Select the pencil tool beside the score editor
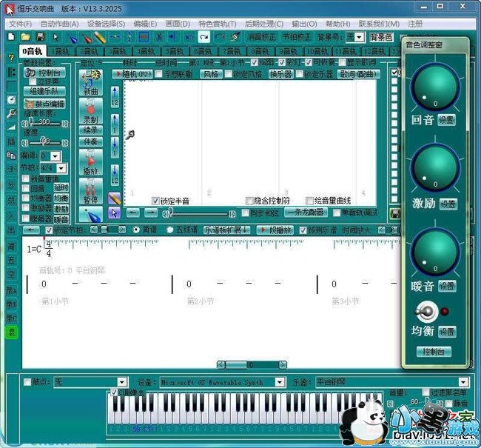Viewport: 481px width, 448px height. coord(114,198)
